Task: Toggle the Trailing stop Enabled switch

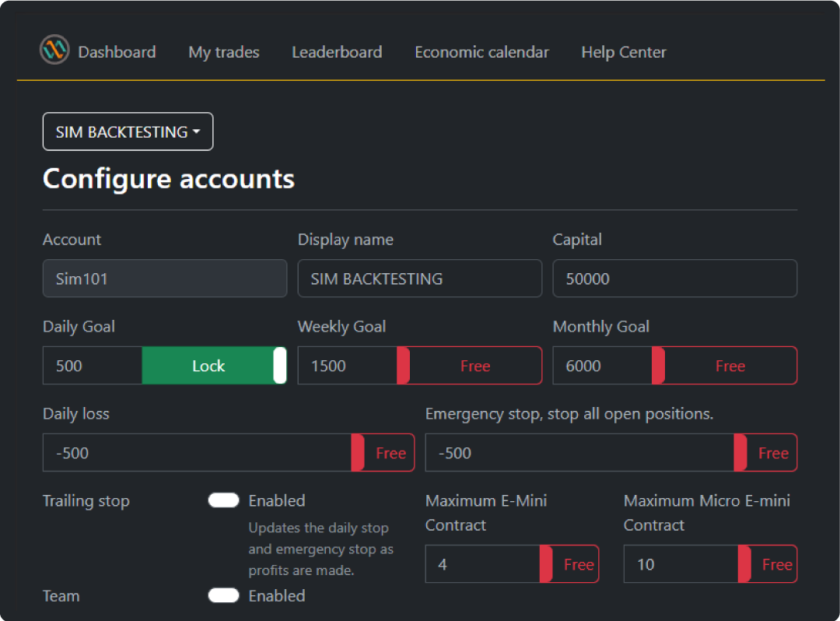Action: 223,500
